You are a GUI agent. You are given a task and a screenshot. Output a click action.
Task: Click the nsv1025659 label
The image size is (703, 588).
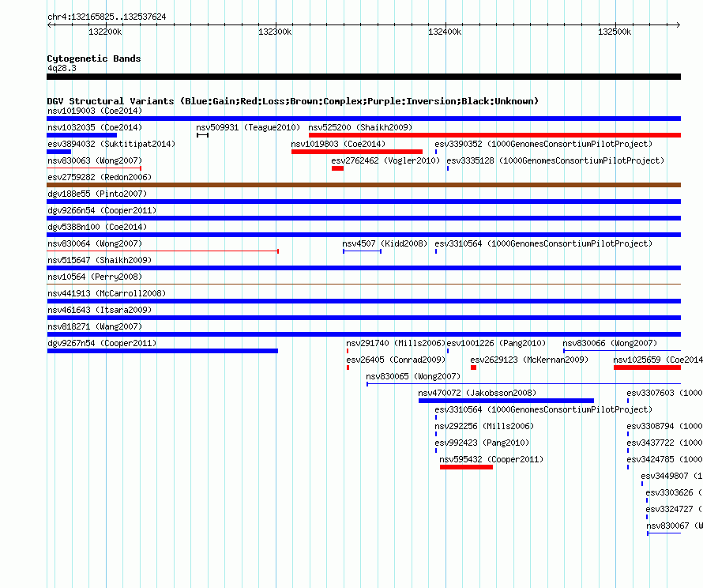[x=658, y=360]
